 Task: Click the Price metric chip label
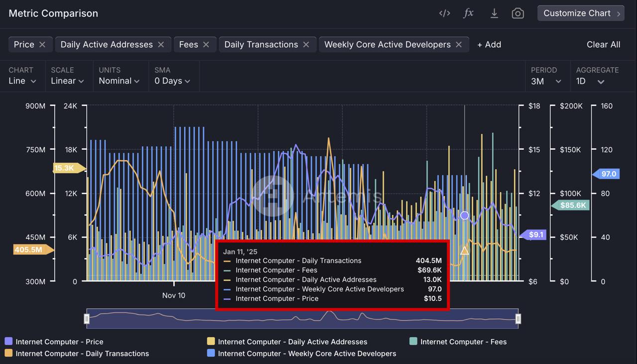click(24, 44)
